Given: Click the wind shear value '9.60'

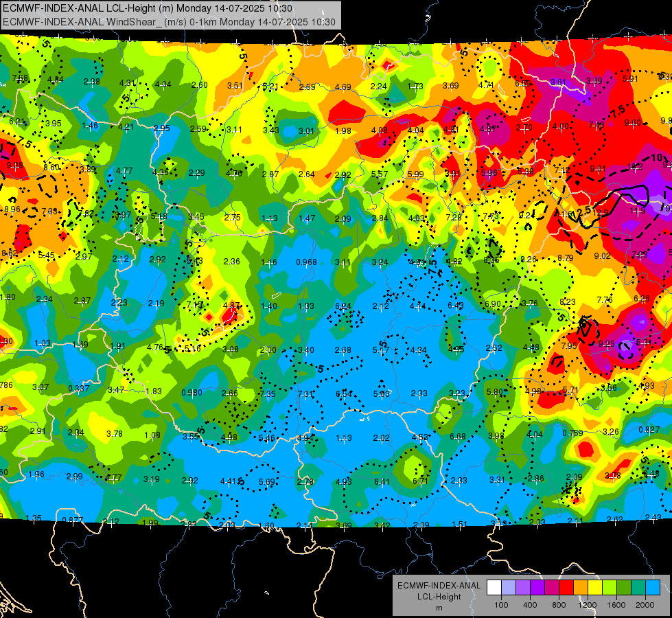Looking at the screenshot, I should pyautogui.click(x=633, y=123).
